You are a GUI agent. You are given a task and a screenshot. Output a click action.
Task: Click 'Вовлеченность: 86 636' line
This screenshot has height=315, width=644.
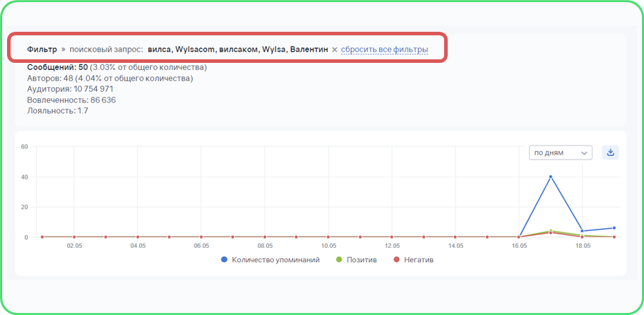pos(71,100)
